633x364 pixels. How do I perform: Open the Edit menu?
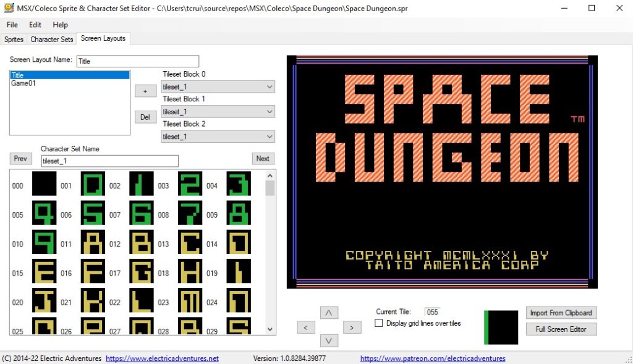35,25
